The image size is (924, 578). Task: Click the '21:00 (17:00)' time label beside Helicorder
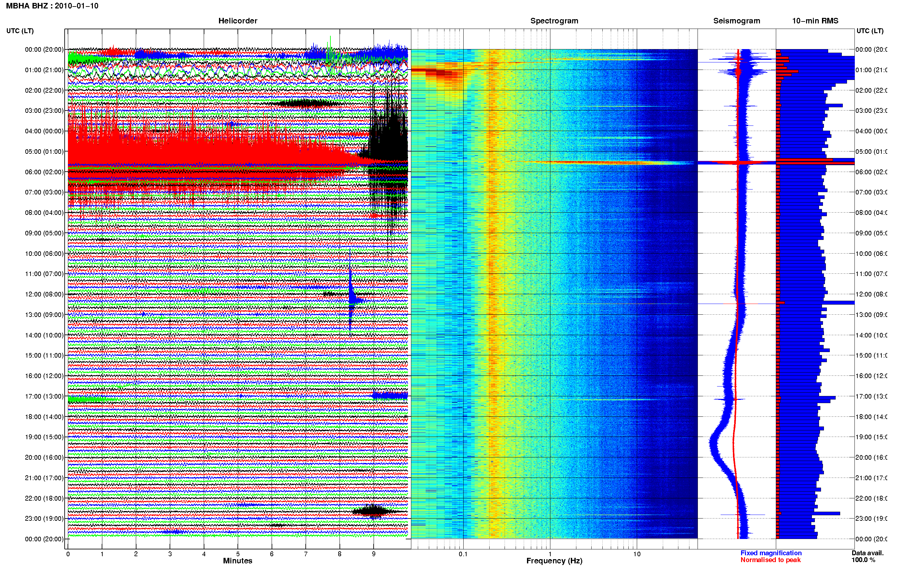point(44,478)
